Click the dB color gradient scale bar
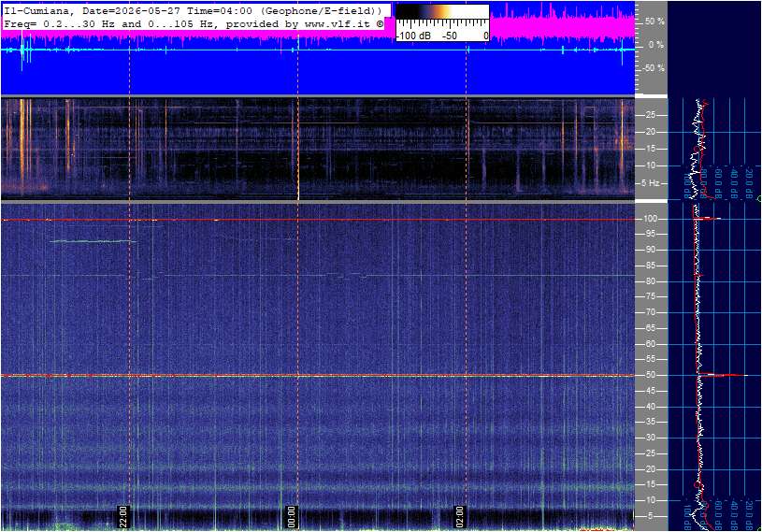 pyautogui.click(x=442, y=12)
